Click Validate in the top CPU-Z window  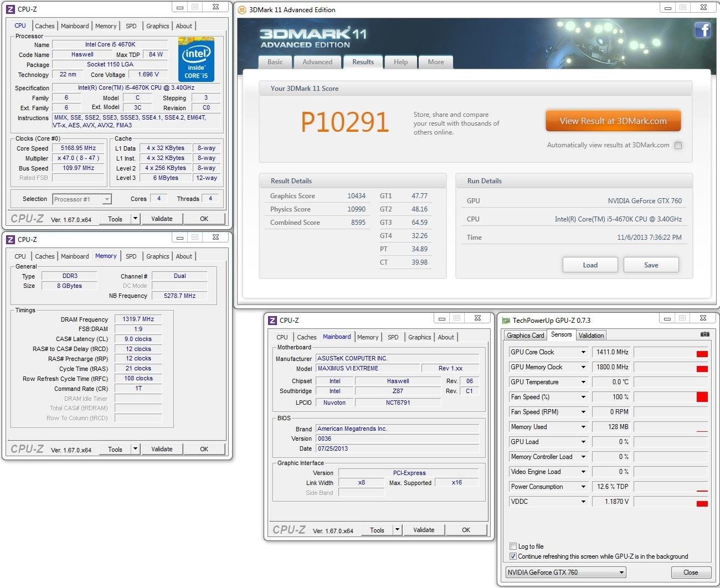tap(162, 219)
